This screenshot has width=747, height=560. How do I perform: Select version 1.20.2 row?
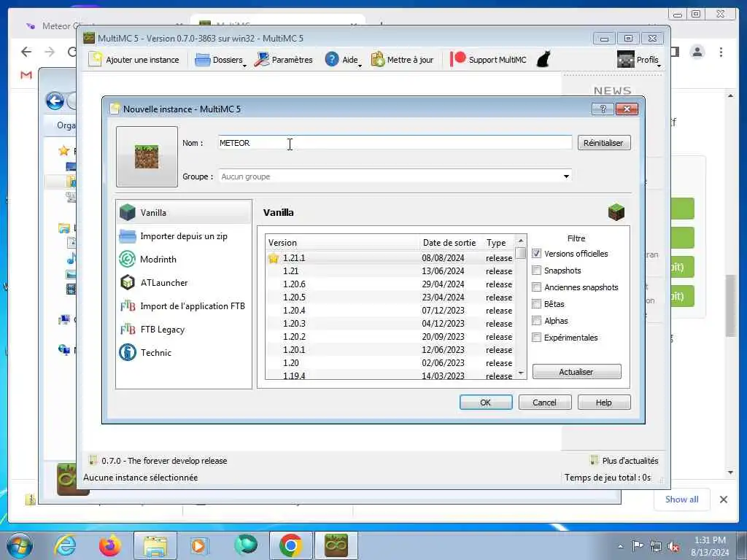tap(390, 337)
